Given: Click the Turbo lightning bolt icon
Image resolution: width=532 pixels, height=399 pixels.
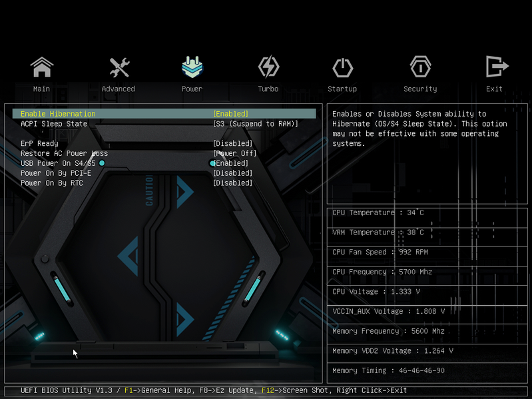Looking at the screenshot, I should pos(268,67).
